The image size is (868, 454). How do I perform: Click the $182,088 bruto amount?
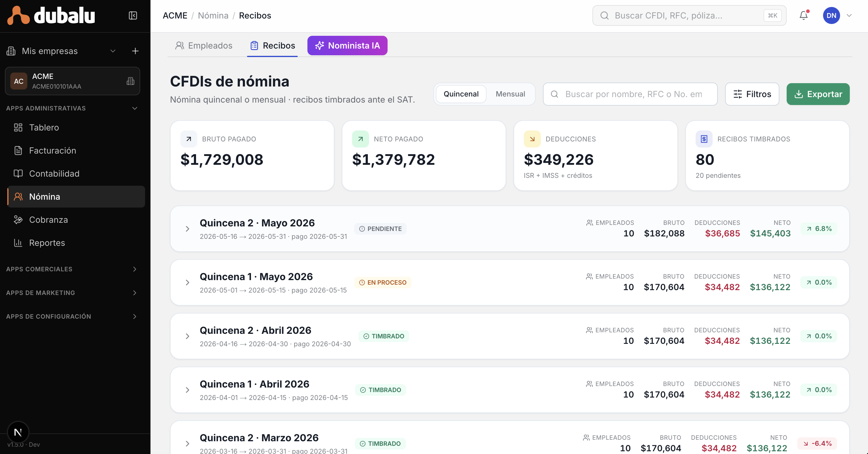pos(664,233)
